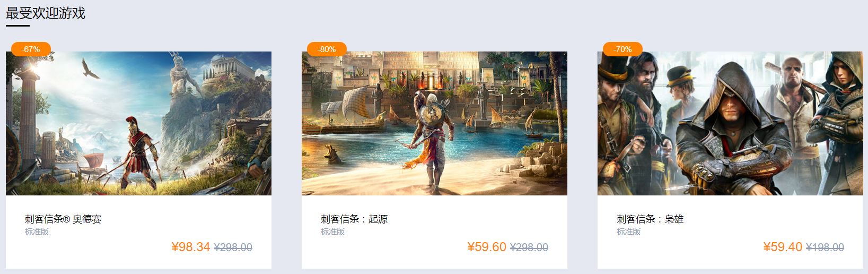This screenshot has height=274, width=868.
Task: Open the Assassin's Creed Odyssey cover image
Action: click(x=138, y=123)
